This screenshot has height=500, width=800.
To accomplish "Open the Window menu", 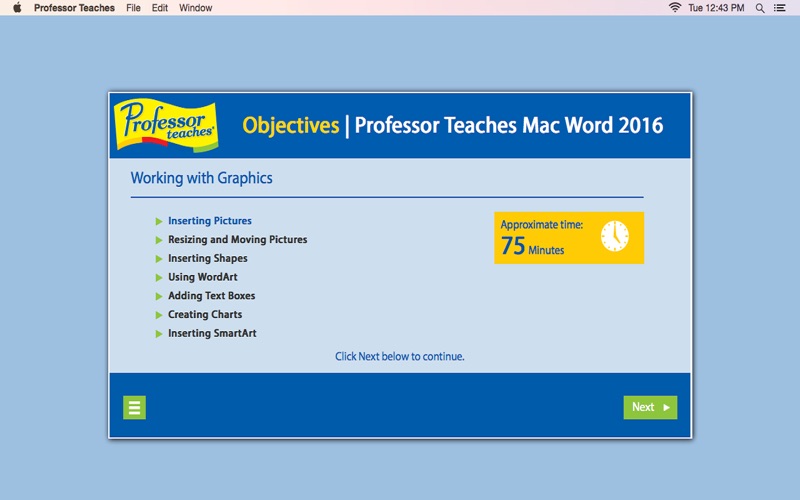I will [195, 8].
